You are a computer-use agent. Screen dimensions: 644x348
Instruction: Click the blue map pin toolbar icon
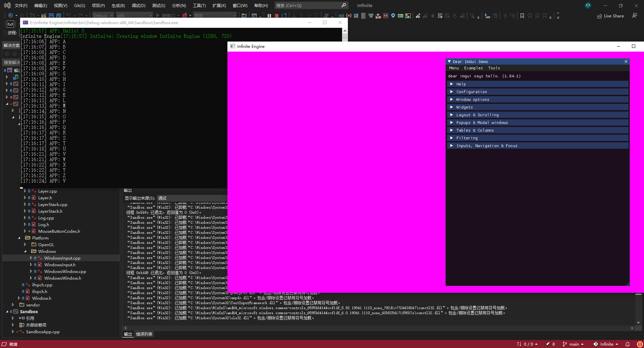click(x=393, y=16)
